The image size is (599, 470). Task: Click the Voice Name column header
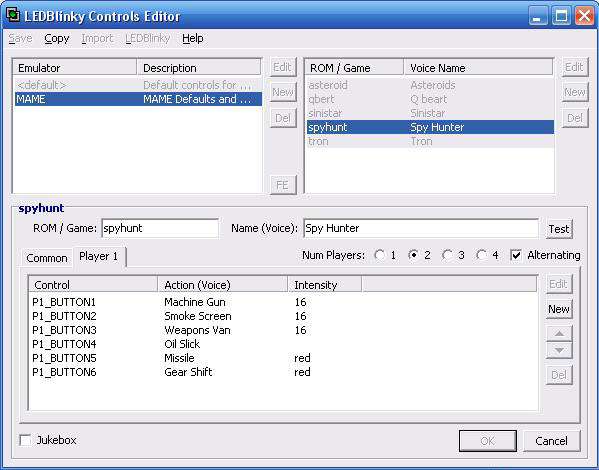click(x=478, y=68)
